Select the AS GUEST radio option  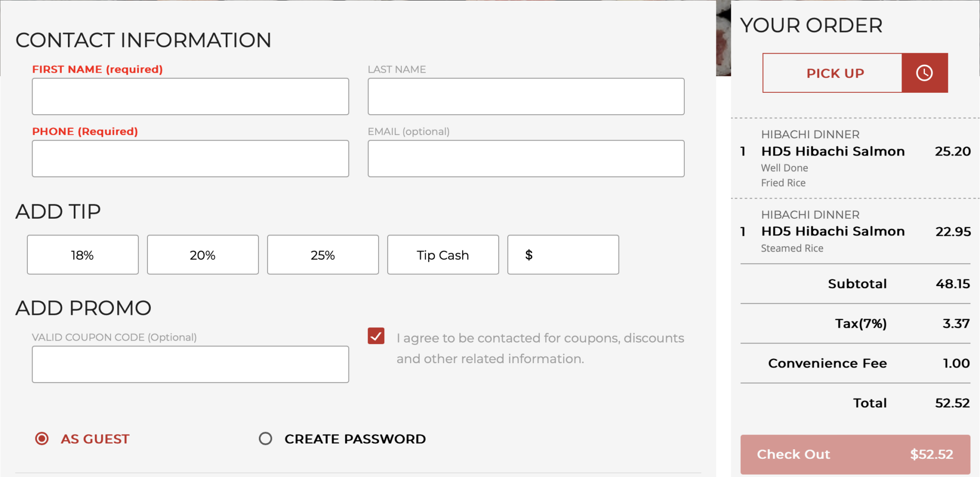[42, 439]
